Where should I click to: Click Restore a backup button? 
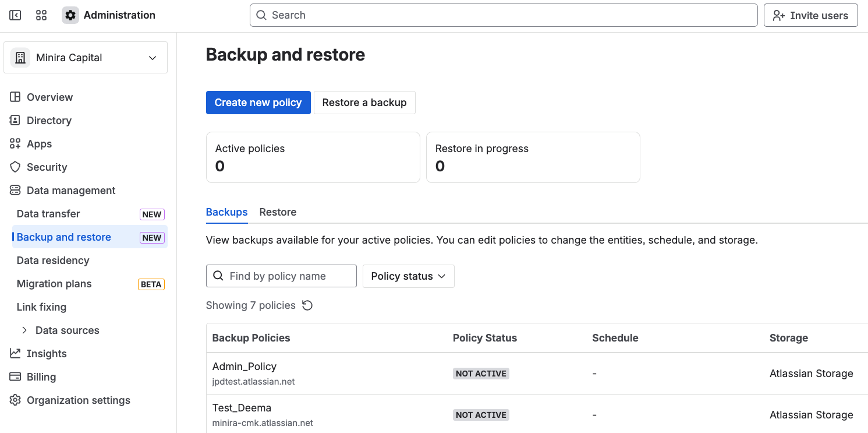pos(364,103)
